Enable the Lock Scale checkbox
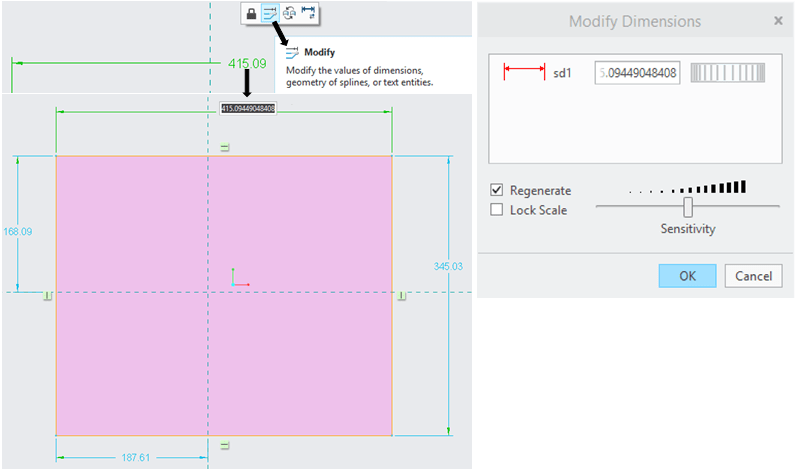 pos(497,210)
